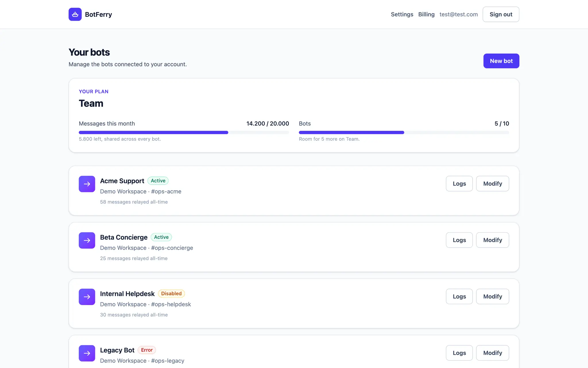Click the YOUR PLAN label
This screenshot has height=368, width=588.
pos(94,91)
